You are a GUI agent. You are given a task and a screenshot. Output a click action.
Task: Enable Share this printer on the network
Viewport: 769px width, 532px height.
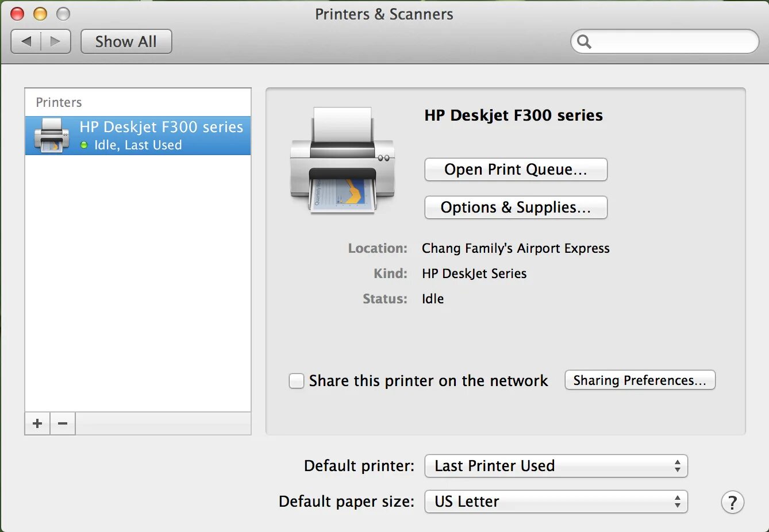click(x=297, y=380)
